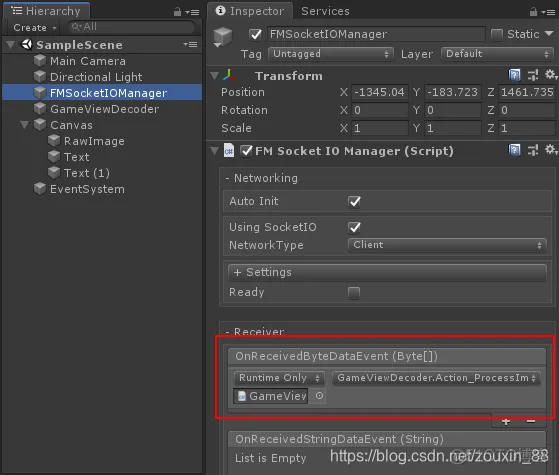Collapse the Transform component foldout
Image resolution: width=559 pixels, height=475 pixels.
tap(214, 76)
